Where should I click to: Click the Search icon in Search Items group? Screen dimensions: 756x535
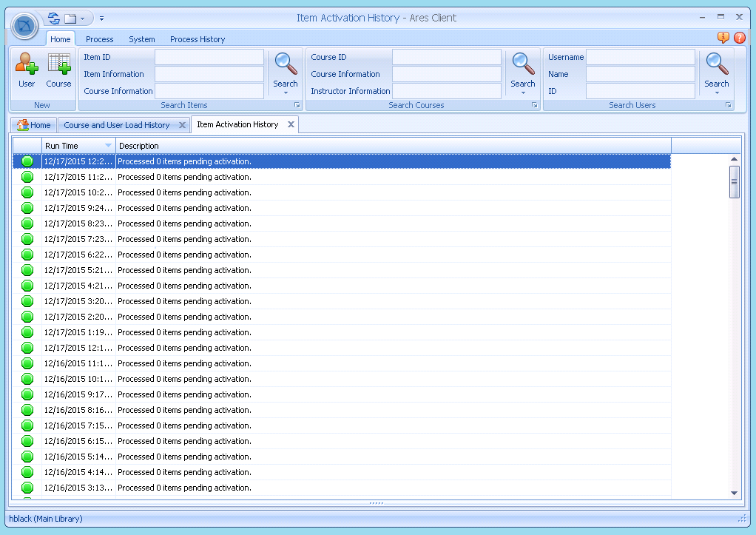tap(286, 64)
